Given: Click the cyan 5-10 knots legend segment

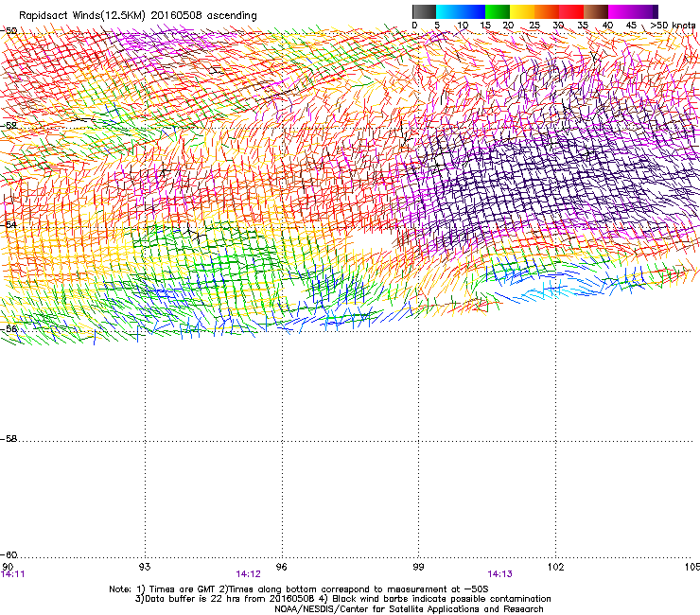Looking at the screenshot, I should tap(448, 11).
